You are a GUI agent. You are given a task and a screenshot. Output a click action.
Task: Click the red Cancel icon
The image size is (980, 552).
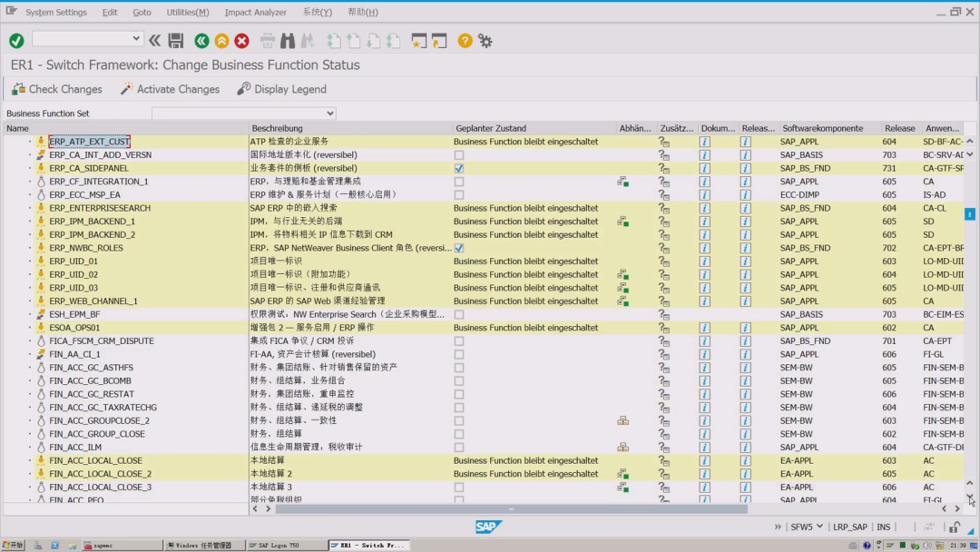pyautogui.click(x=242, y=41)
